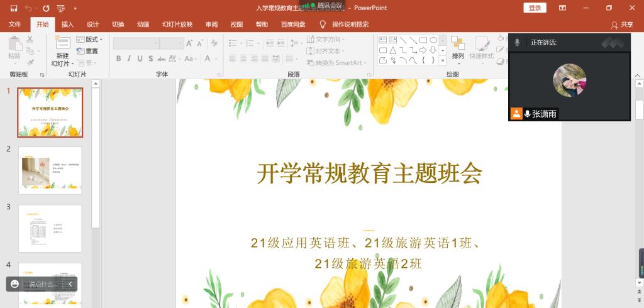Toggle Italic formatting
This screenshot has width=644, height=308.
point(129,58)
